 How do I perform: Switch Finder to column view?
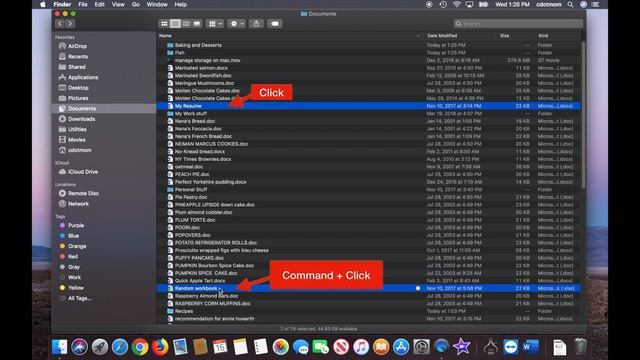coord(186,24)
